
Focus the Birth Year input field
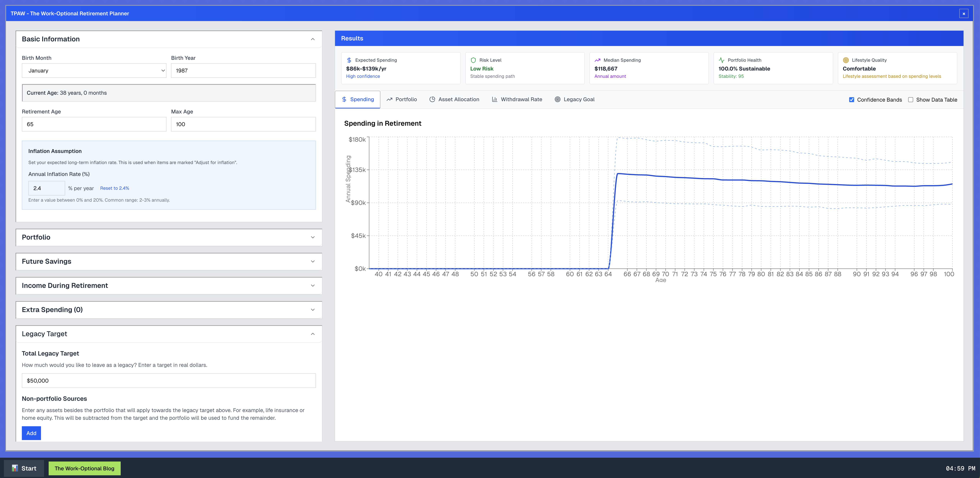coord(243,70)
